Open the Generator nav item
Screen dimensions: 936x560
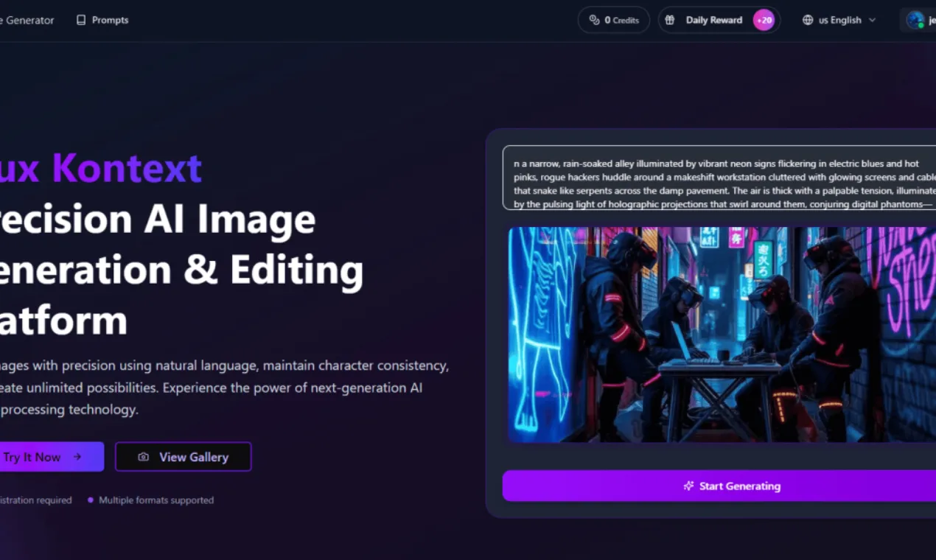[x=27, y=20]
